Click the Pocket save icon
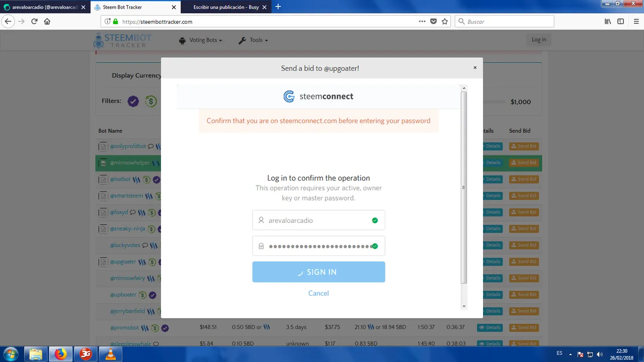The height and width of the screenshot is (362, 644). click(x=434, y=22)
